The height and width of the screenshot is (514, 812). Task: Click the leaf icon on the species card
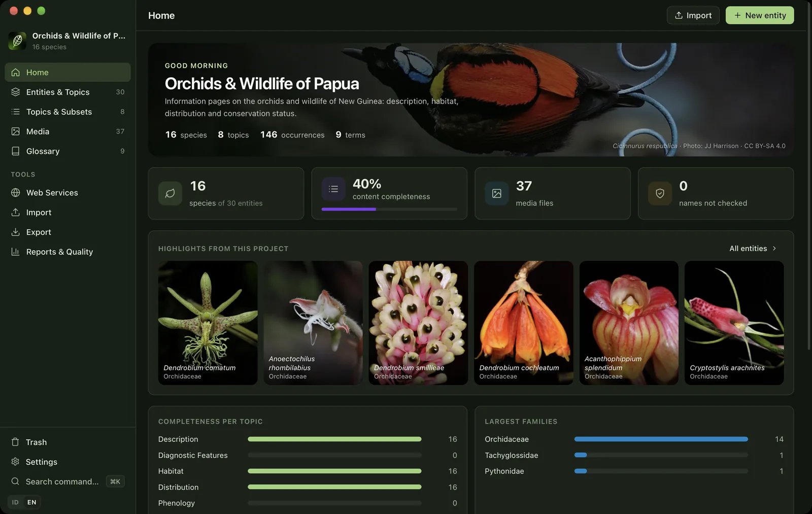tap(170, 193)
